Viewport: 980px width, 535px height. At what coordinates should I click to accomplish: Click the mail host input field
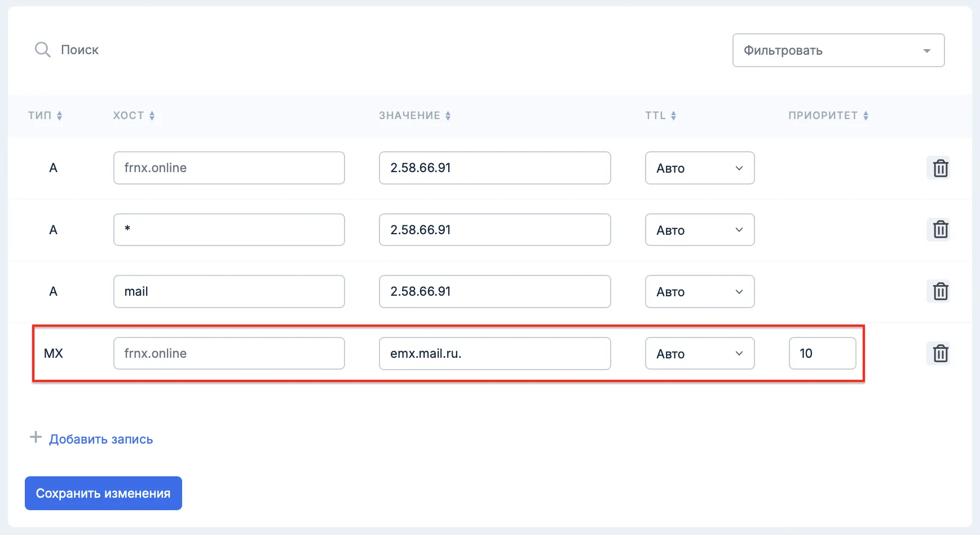pyautogui.click(x=228, y=292)
